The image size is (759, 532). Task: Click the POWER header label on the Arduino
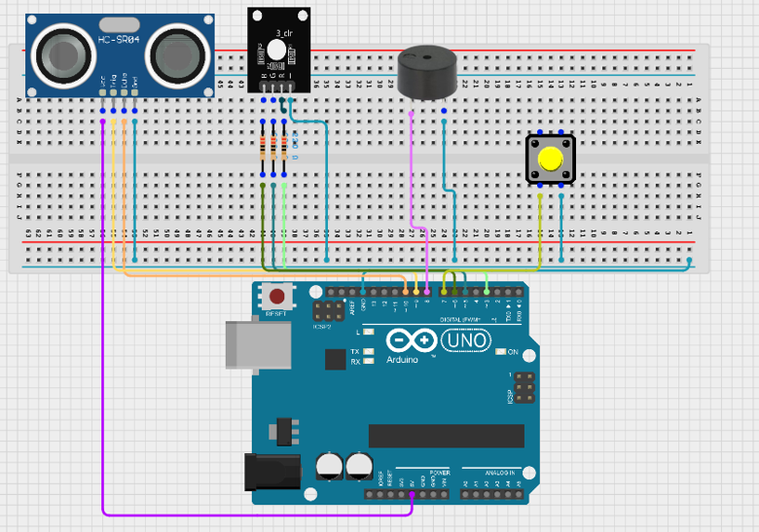coord(440,473)
